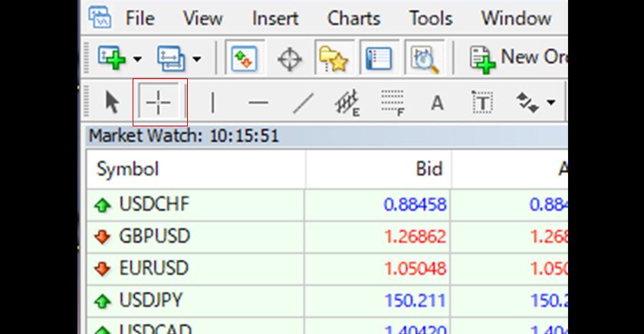Screen dimensions: 644x334
Task: Draw a vertical line tool
Action: coord(212,103)
